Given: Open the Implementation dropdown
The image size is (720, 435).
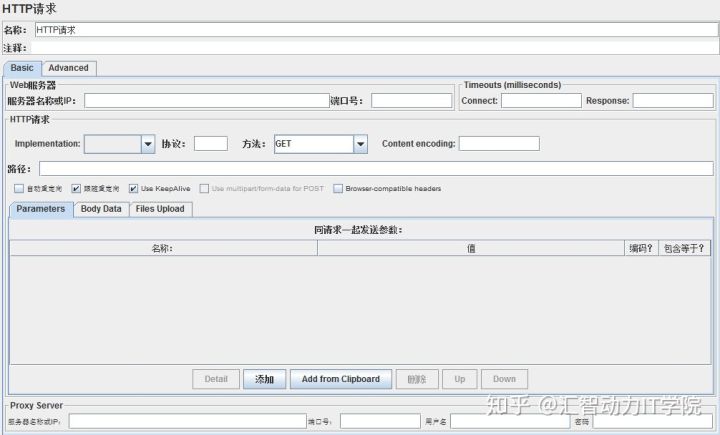Looking at the screenshot, I should point(147,144).
